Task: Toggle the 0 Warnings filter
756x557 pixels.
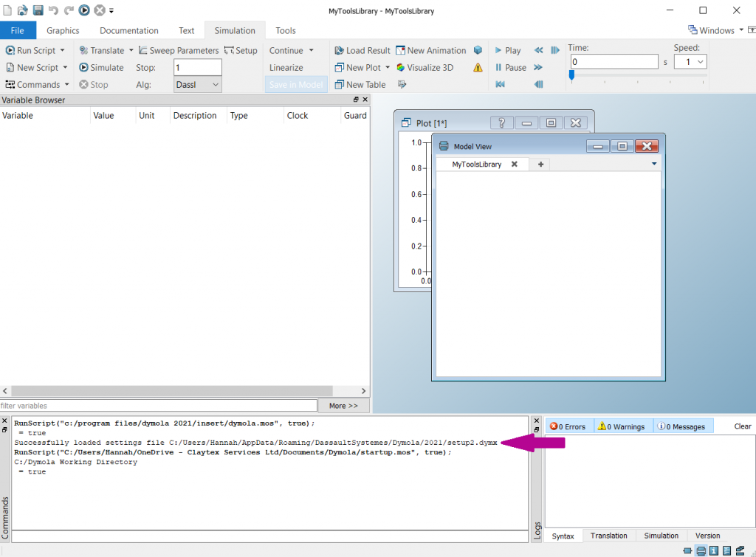Action: (x=621, y=426)
